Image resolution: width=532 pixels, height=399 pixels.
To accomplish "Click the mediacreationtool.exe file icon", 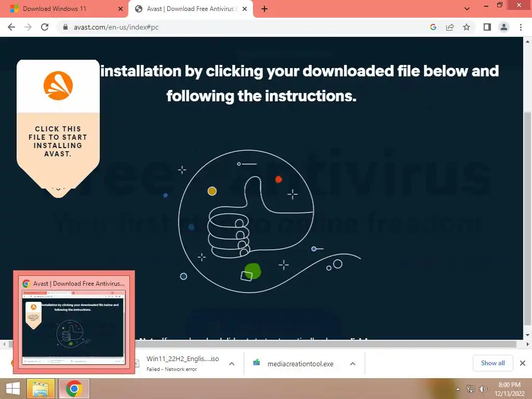I will 257,363.
